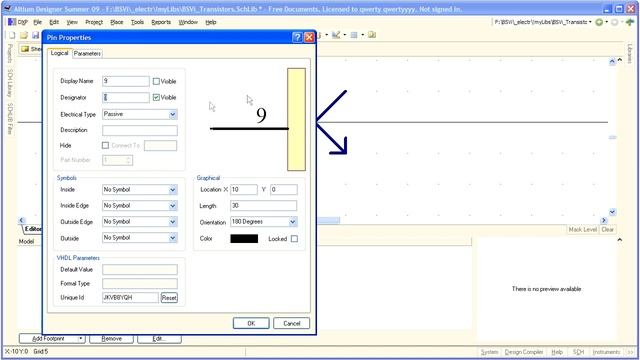Open the Edit menu
640x360 pixels.
54,22
